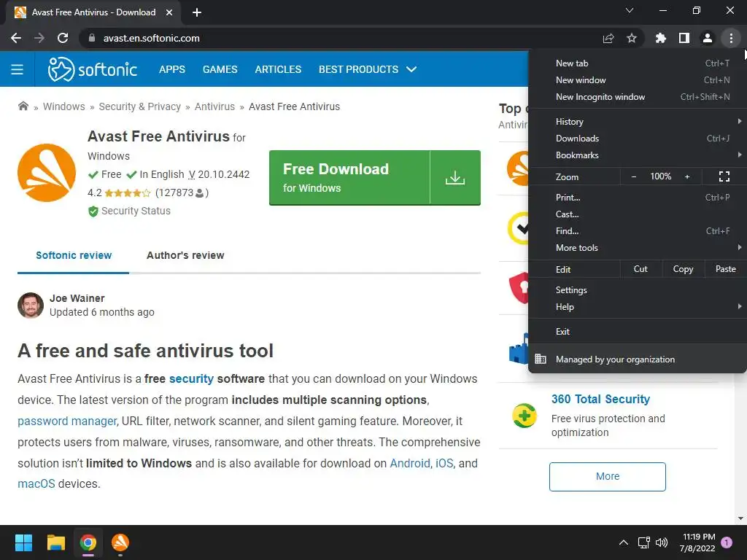Open the Extensions puzzle icon
Screen dimensions: 747x560
[x=660, y=38]
